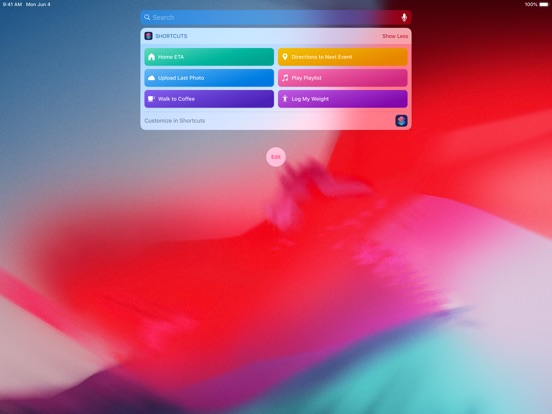Run the Log My Weight shortcut
The image size is (552, 414).
click(343, 99)
